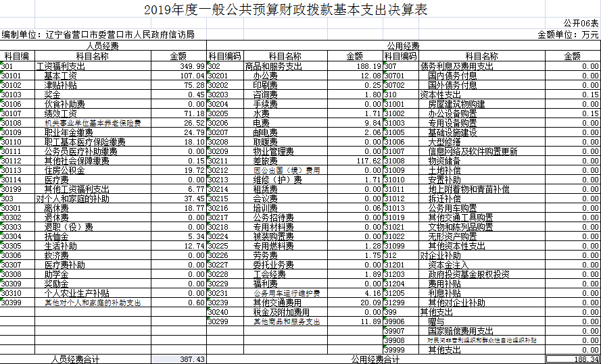Click the 绩效工资 cell

pos(93,113)
